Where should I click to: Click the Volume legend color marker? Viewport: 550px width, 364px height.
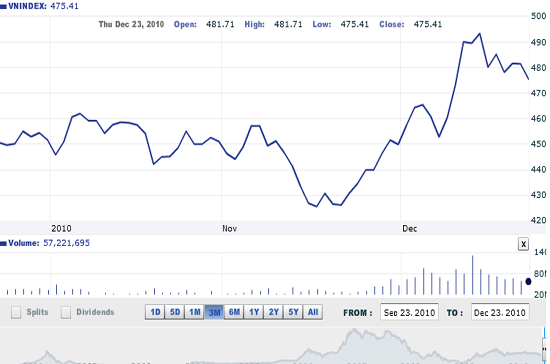(x=3, y=243)
